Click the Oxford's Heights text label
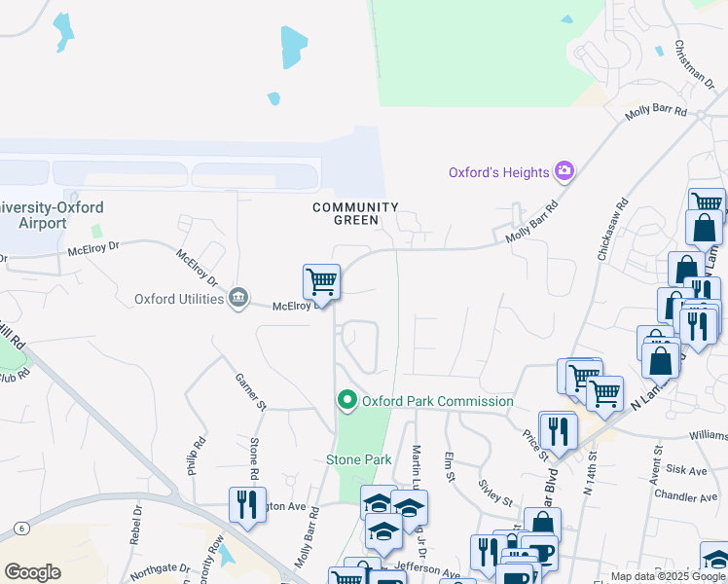This screenshot has height=584, width=728. (499, 172)
